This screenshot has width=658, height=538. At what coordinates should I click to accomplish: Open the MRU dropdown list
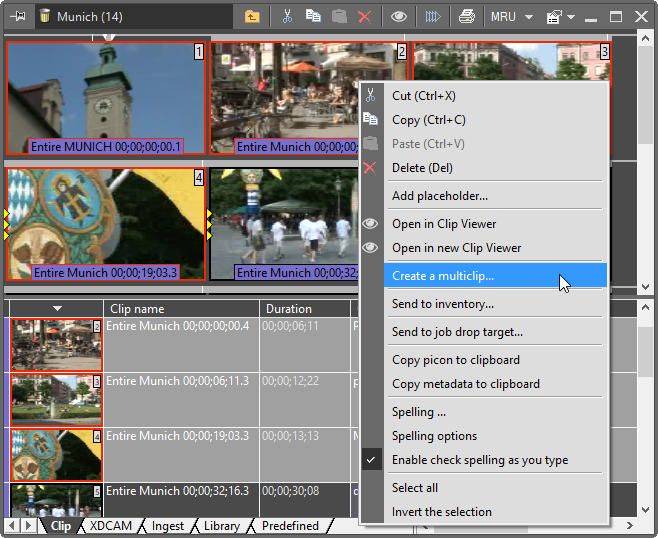[x=529, y=17]
